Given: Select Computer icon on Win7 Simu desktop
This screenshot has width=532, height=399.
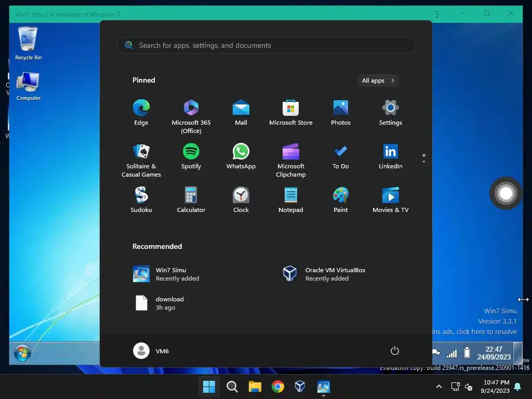Looking at the screenshot, I should click(x=28, y=86).
